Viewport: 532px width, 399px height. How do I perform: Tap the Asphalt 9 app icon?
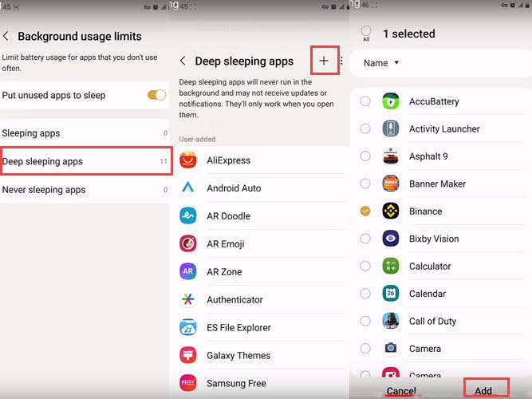pos(391,156)
